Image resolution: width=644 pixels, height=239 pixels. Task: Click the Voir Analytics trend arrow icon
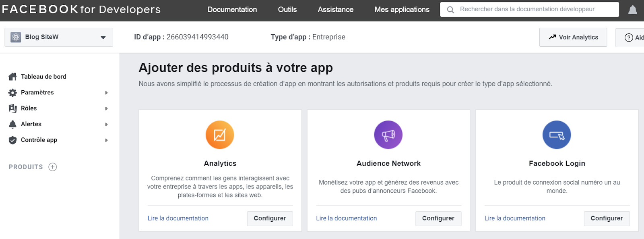552,37
